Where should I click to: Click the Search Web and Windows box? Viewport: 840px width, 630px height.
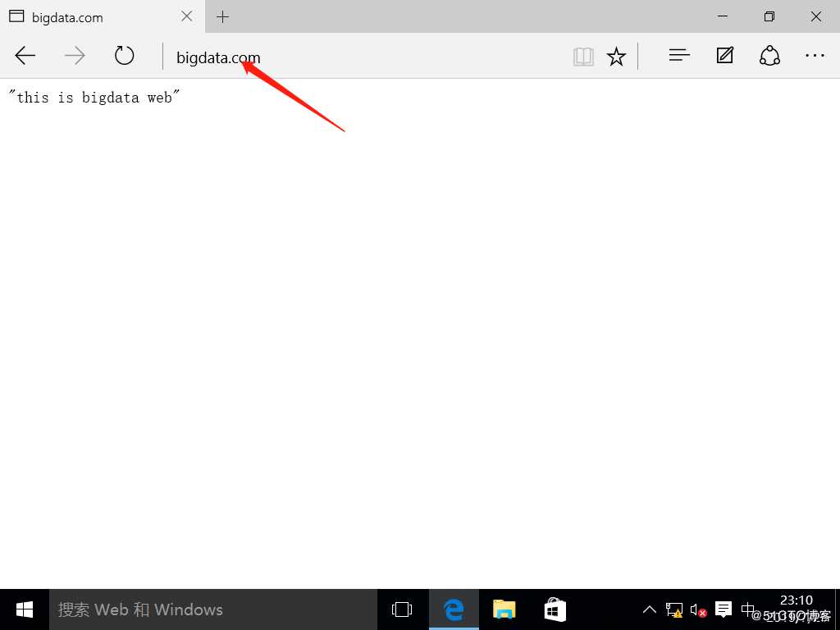[x=213, y=609]
